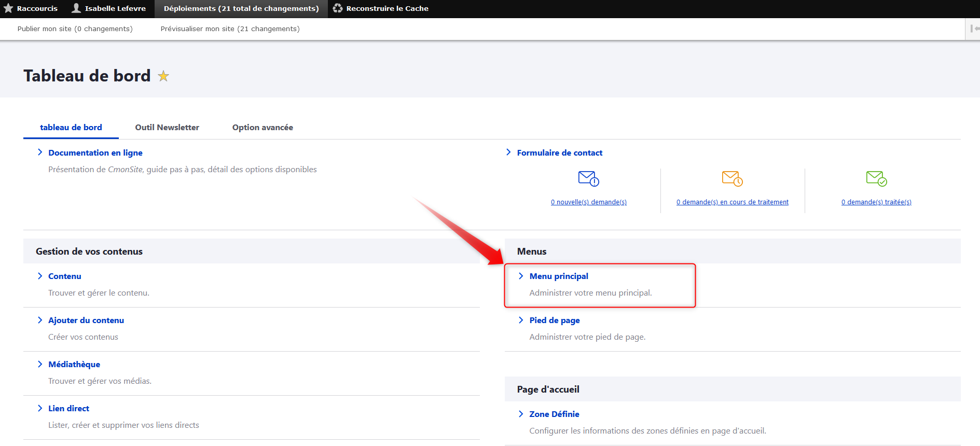Screen dimensions: 980x446
Task: Click Prévisualiser mon site (21 changements)
Action: click(x=230, y=29)
